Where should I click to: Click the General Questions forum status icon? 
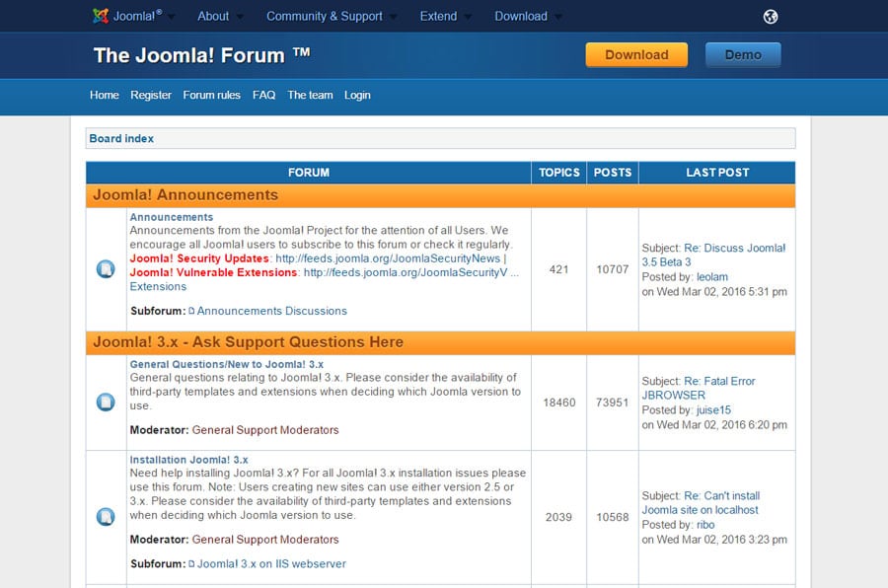[x=106, y=403]
